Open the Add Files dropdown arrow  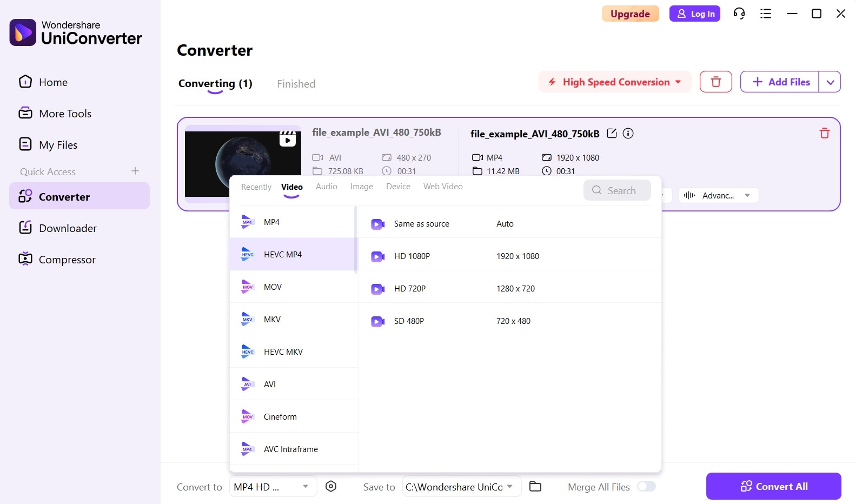(830, 82)
